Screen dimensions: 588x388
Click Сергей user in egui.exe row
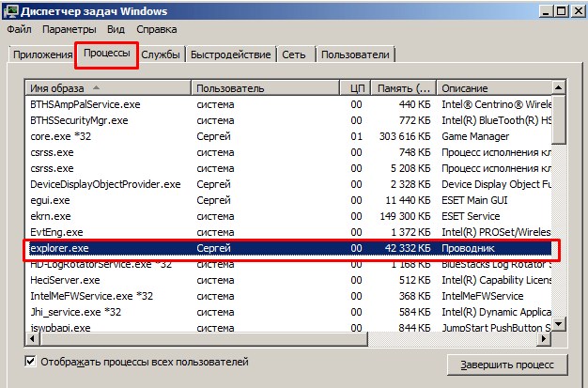click(213, 200)
